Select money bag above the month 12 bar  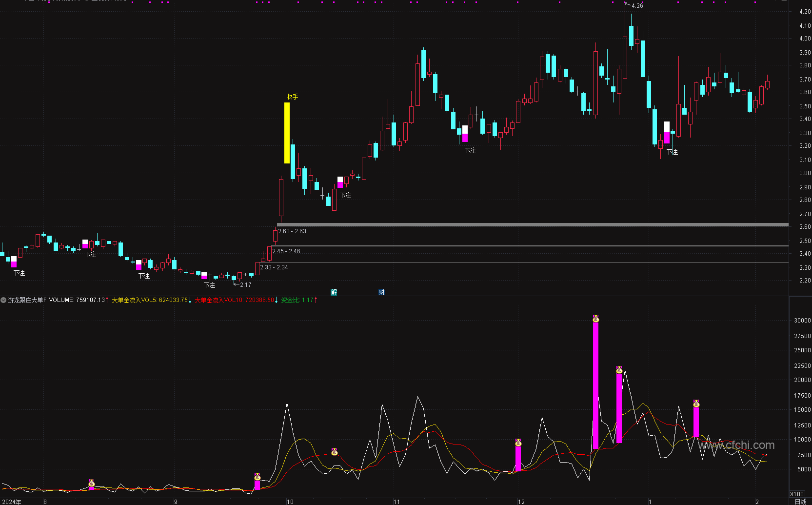pos(518,443)
